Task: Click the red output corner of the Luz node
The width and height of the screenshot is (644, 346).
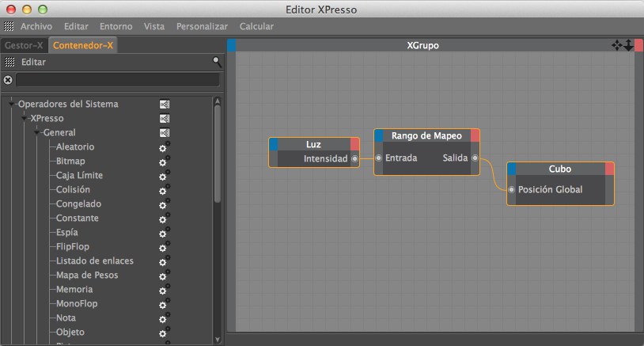Action: pyautogui.click(x=355, y=144)
